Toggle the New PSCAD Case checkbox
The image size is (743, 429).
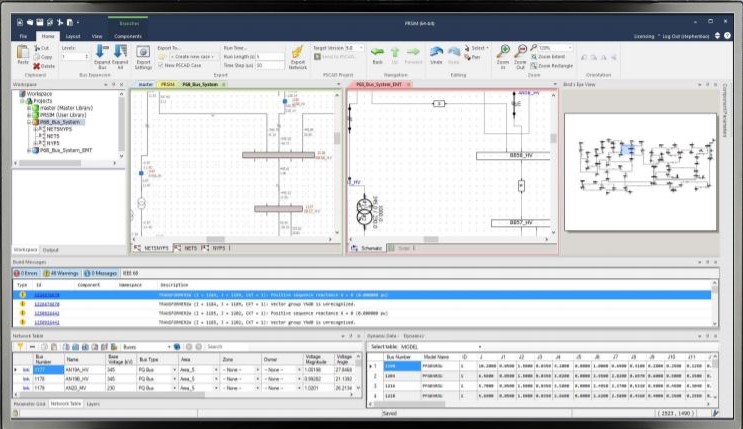coord(161,65)
